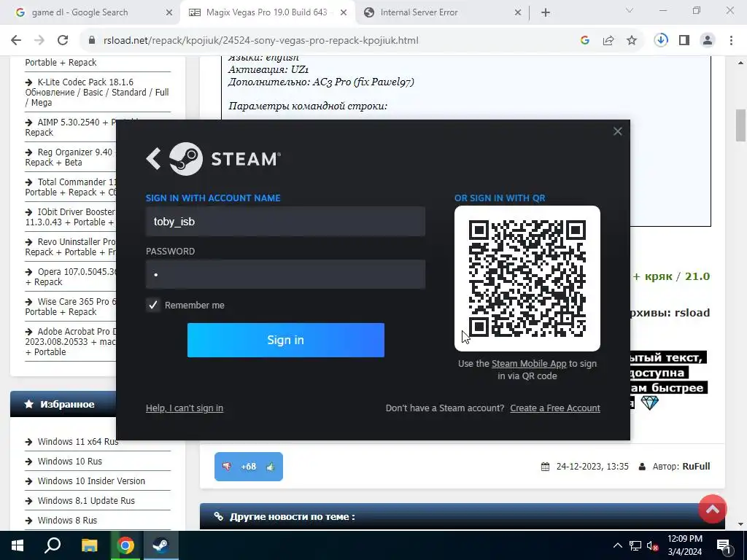Open K-Lite Codec Pack 18.1.6 link
Image resolution: width=747 pixels, height=560 pixels.
pyautogui.click(x=97, y=93)
